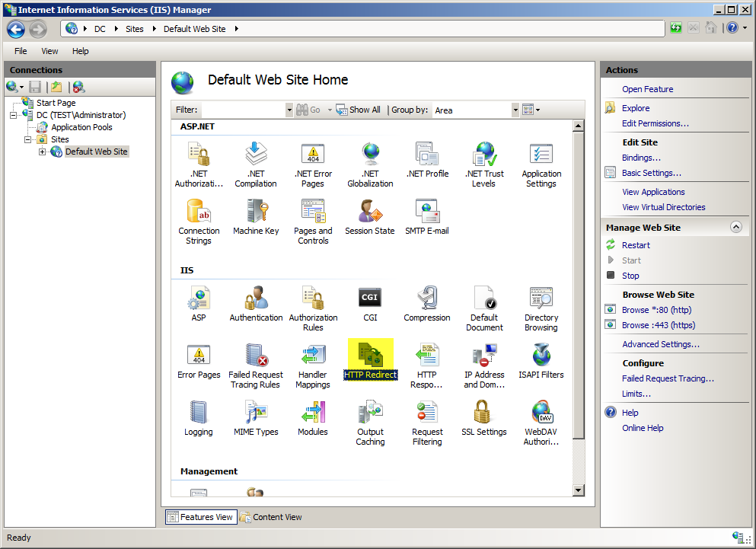Viewport: 756px width, 549px height.
Task: Open the File menu
Action: [21, 51]
